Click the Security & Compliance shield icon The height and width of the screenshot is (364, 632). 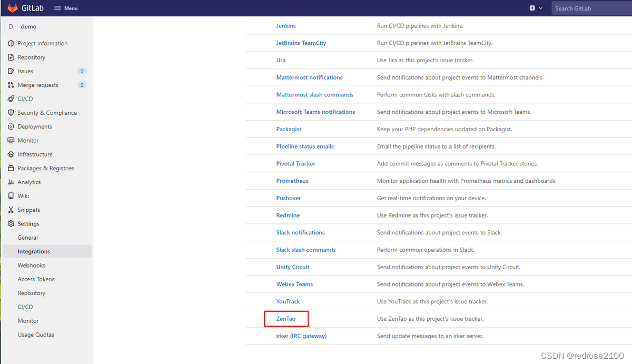pos(11,113)
